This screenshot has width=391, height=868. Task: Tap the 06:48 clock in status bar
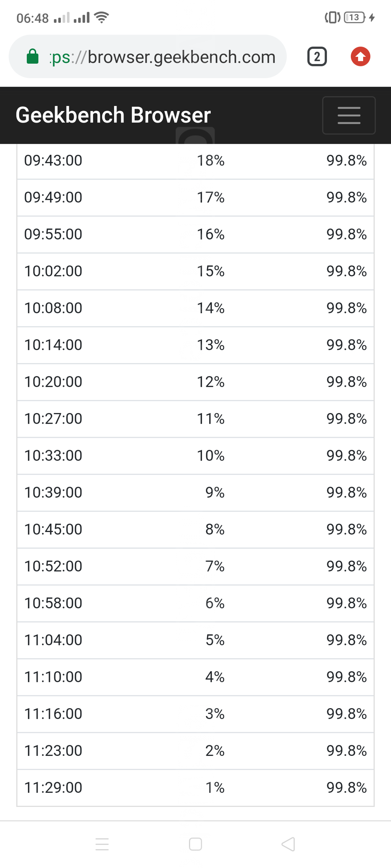coord(32,18)
